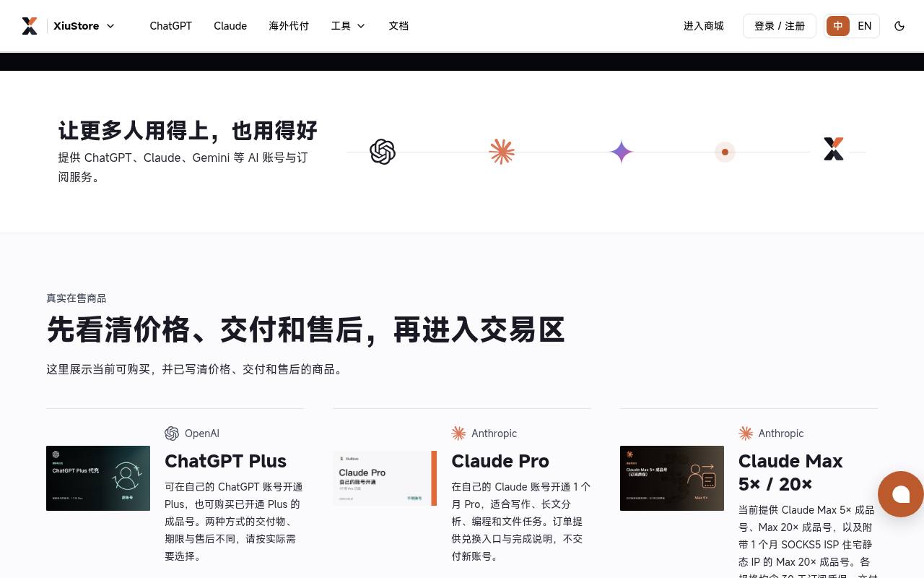The image size is (924, 578).
Task: Click the 登录 / 注册 button
Action: point(780,26)
